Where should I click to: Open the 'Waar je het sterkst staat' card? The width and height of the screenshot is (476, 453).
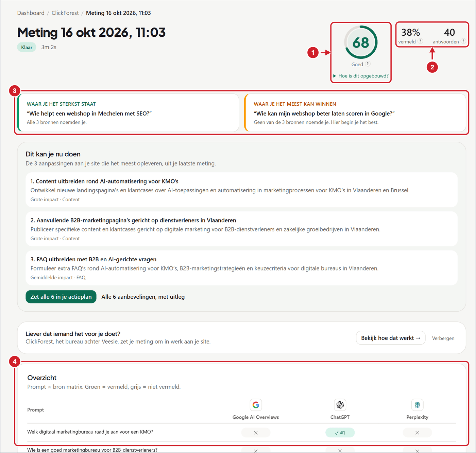click(128, 113)
